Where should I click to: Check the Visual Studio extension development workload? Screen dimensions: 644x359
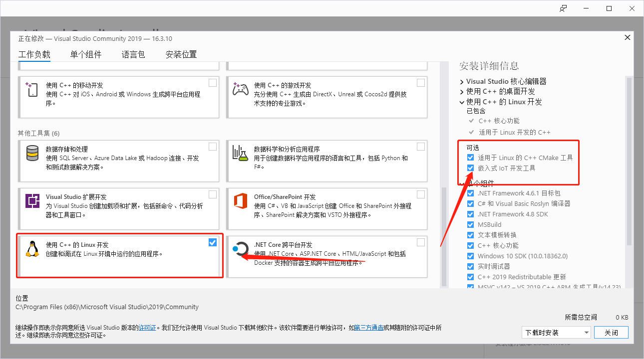point(213,194)
